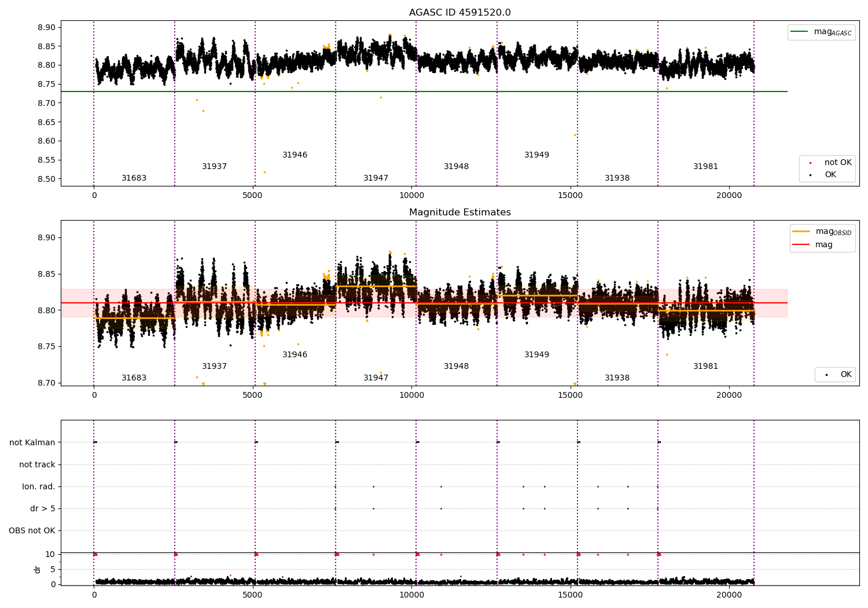Click the red 'mag' legend line

801,245
